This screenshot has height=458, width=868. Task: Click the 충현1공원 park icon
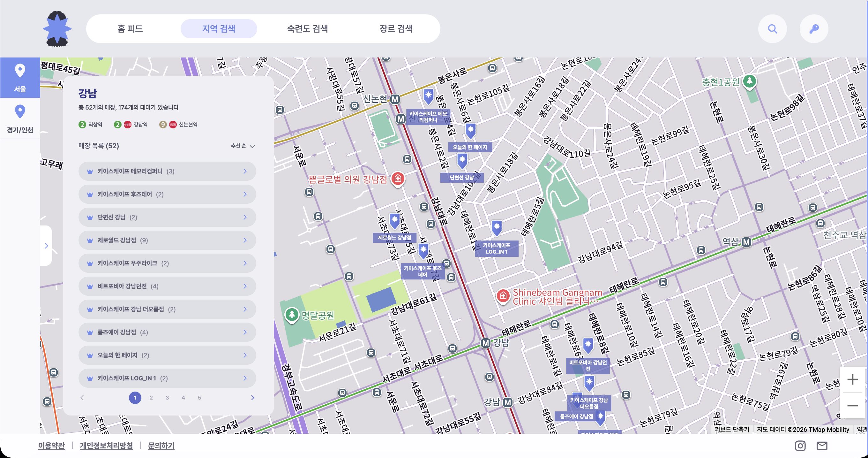pos(749,82)
